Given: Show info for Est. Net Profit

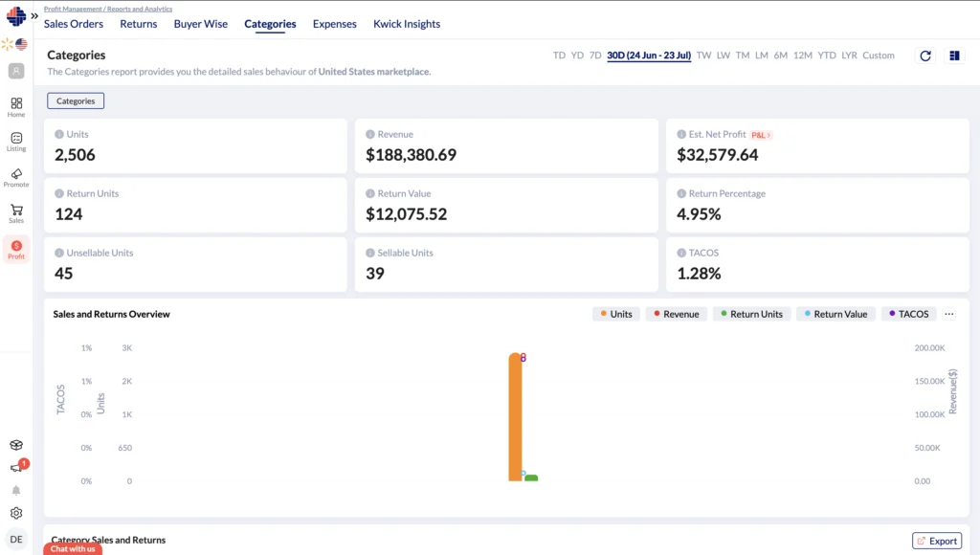Looking at the screenshot, I should click(681, 134).
